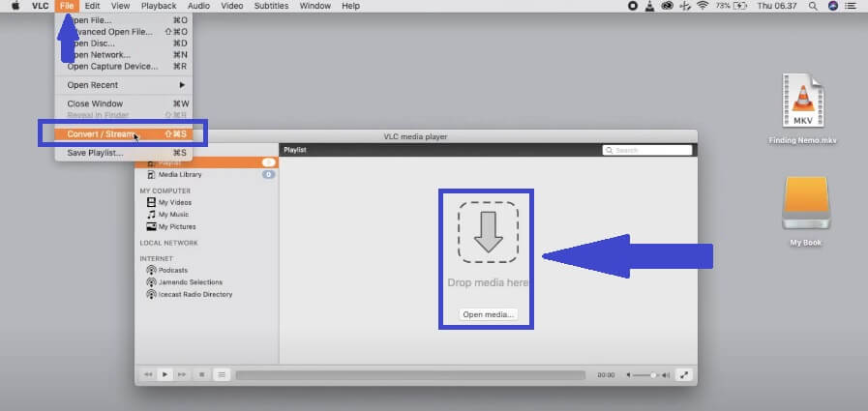Open the Video menu
This screenshot has height=411, width=868.
tap(232, 6)
